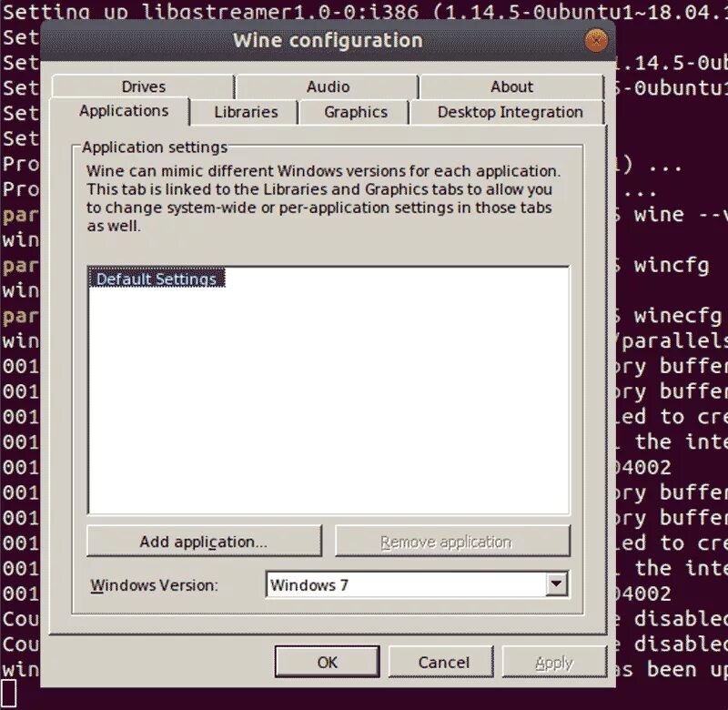This screenshot has height=710, width=728.
Task: Click the Wine configuration title bar
Action: pos(328,40)
